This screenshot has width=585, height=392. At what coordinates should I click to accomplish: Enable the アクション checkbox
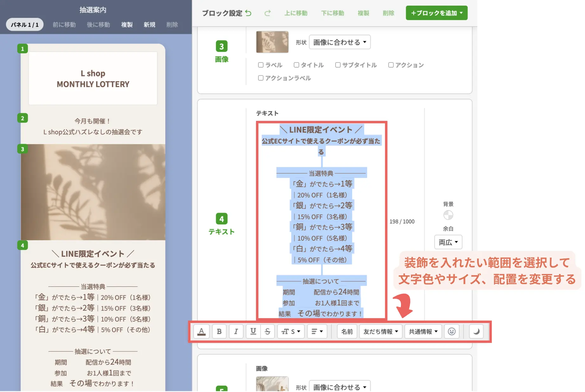(391, 65)
